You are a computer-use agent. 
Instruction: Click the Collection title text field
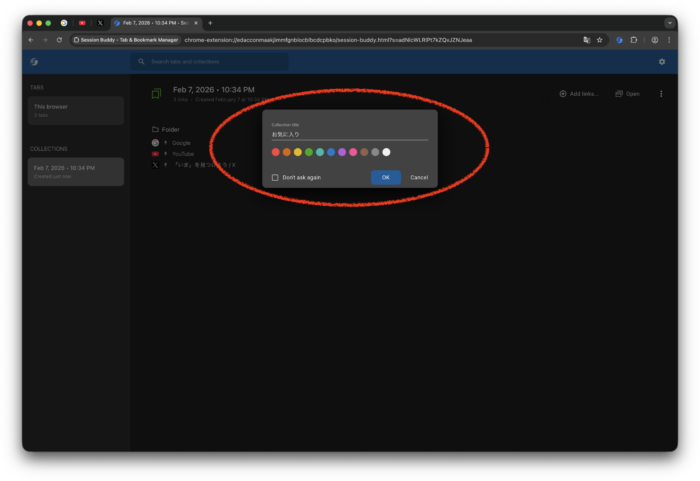click(x=349, y=134)
